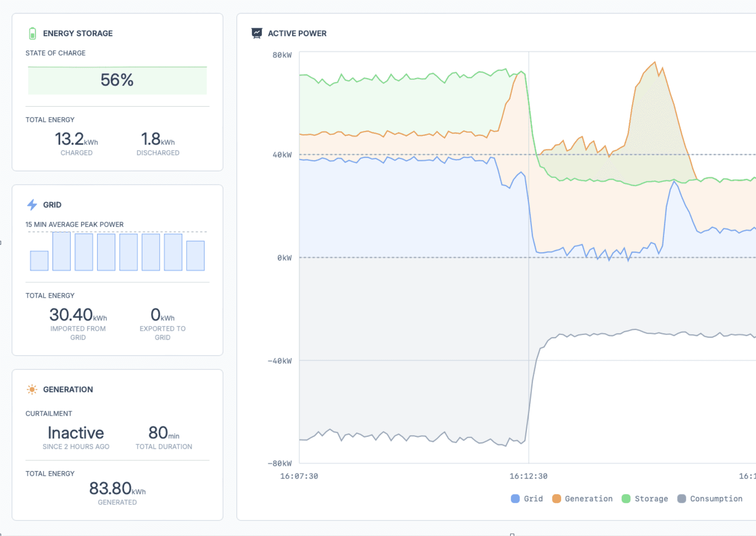Click the sun icon next to Generation
The image size is (756, 536).
[32, 389]
